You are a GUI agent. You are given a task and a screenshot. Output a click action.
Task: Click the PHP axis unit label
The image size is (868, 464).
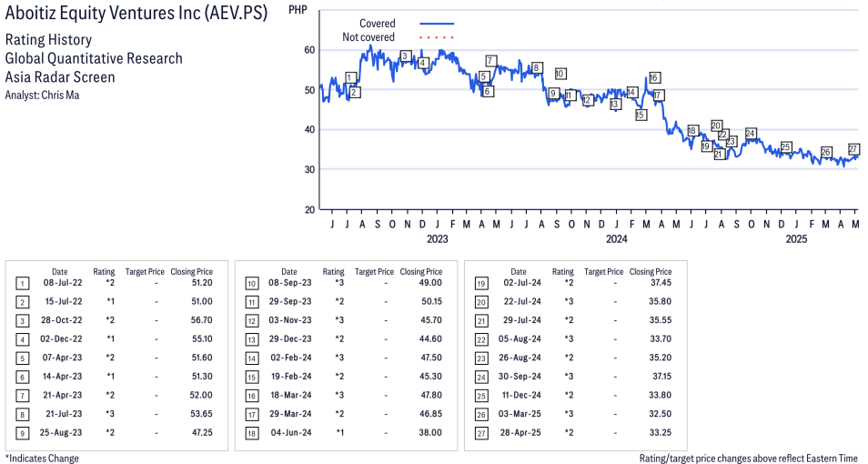pos(298,9)
